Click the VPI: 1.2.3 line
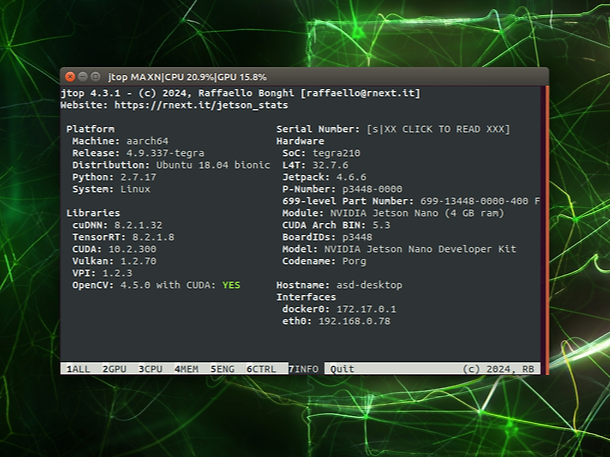 click(102, 273)
